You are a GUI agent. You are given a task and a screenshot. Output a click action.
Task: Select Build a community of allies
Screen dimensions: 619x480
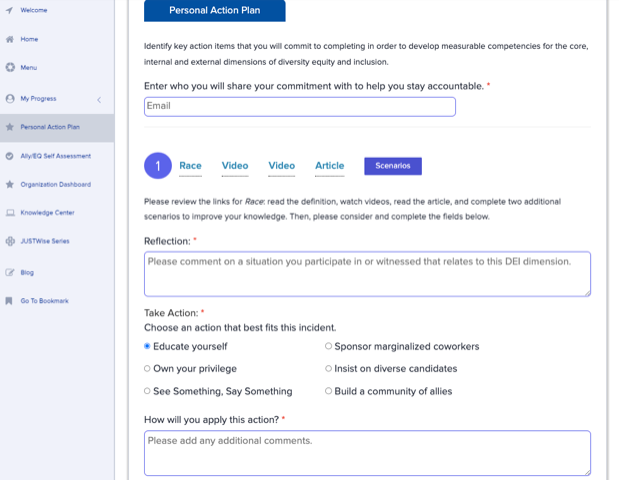coord(328,391)
